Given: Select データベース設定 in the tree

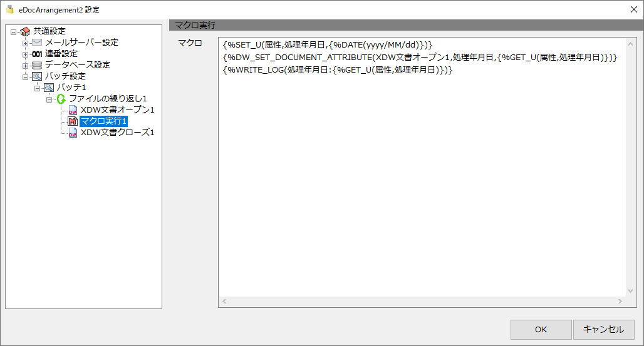Looking at the screenshot, I should tap(78, 65).
